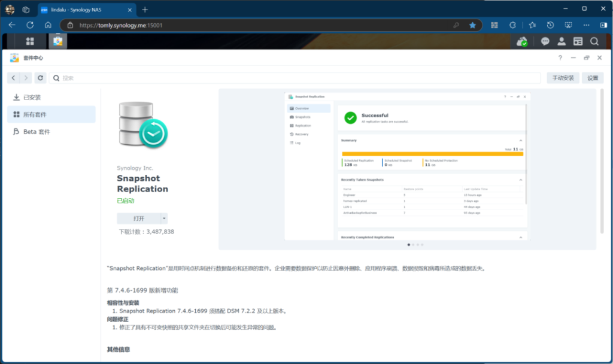613x364 pixels.
Task: Click the 问题修正 heading
Action: (118, 319)
